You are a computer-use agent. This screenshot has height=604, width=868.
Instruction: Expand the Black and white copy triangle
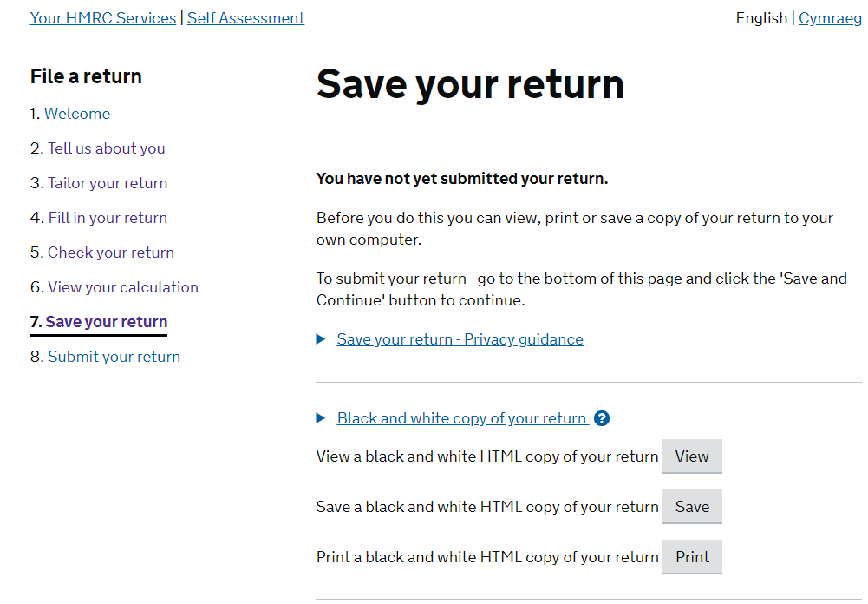click(321, 418)
